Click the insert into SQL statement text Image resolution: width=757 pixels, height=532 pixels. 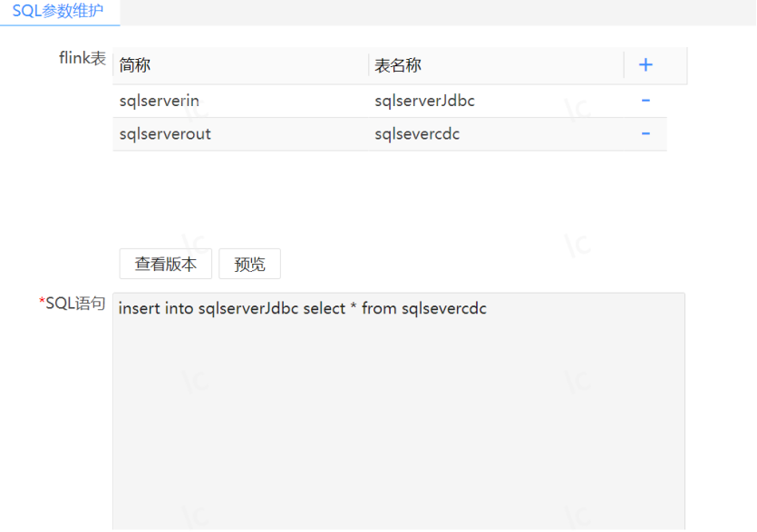point(302,308)
